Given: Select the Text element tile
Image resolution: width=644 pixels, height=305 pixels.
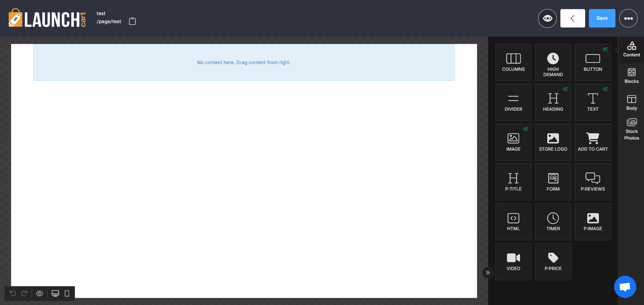Looking at the screenshot, I should 593,102.
